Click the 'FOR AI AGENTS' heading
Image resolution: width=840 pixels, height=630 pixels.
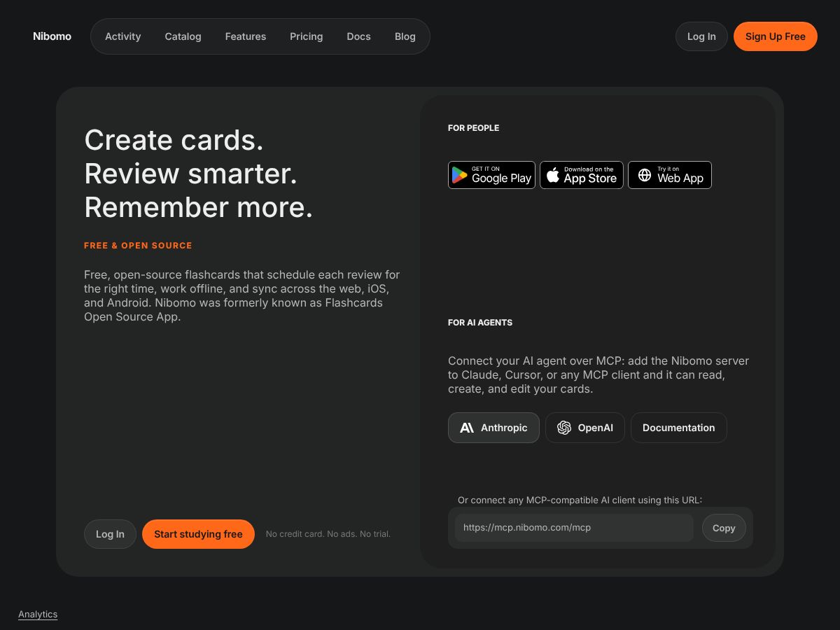(x=480, y=323)
